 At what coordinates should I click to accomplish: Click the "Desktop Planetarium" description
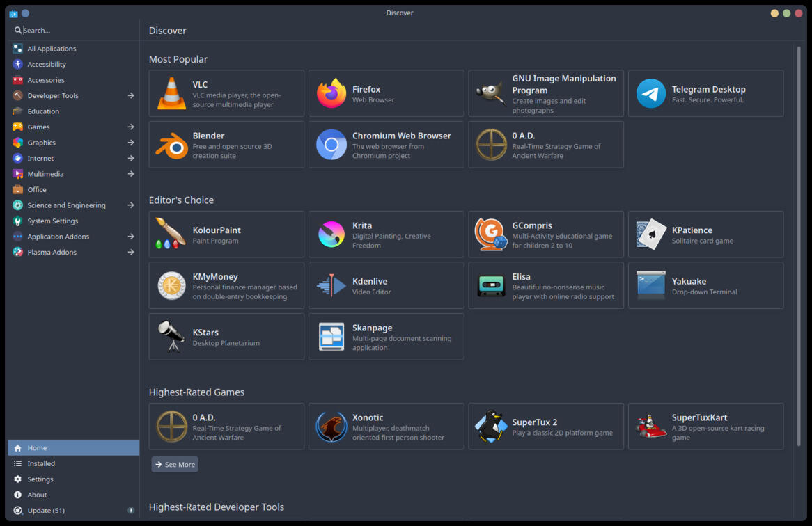tap(226, 343)
